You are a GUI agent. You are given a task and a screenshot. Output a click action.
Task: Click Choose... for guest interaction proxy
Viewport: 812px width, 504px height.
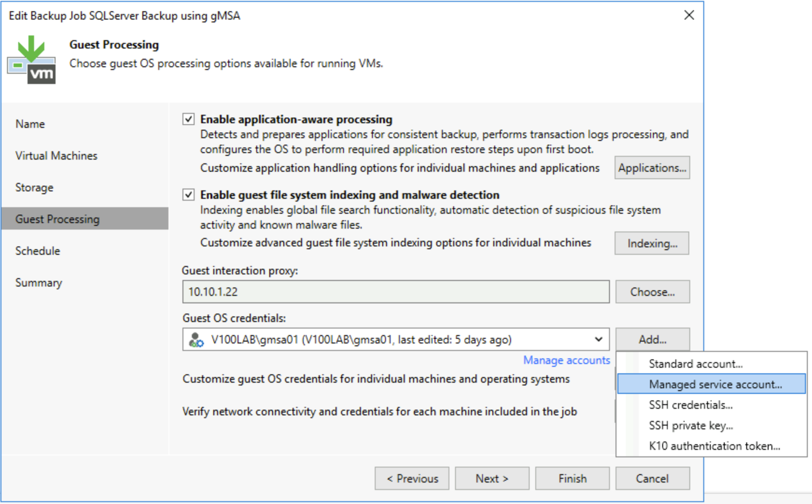[652, 292]
